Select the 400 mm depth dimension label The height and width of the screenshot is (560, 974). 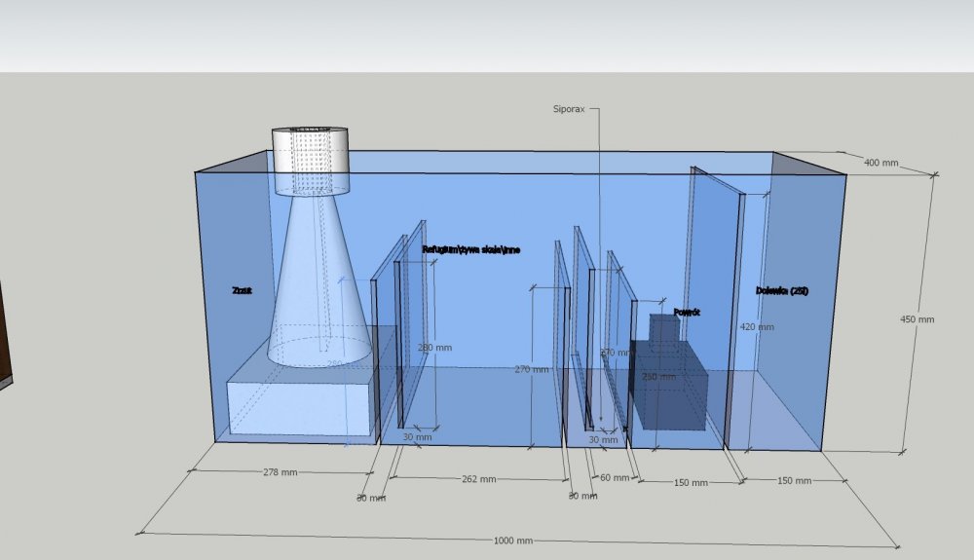(x=881, y=163)
